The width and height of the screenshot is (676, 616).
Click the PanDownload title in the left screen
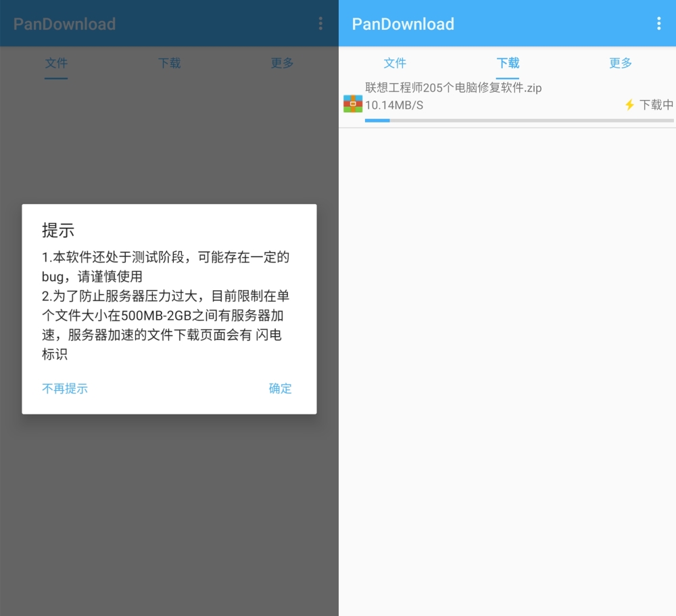64,24
